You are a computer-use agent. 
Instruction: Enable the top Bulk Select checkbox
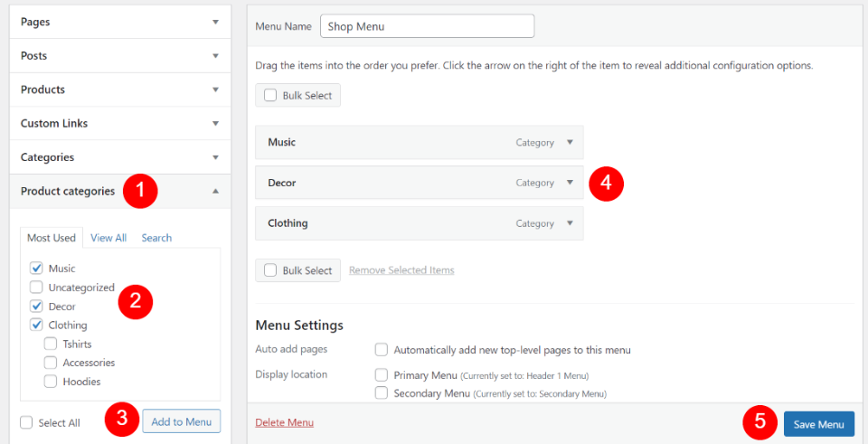click(270, 95)
